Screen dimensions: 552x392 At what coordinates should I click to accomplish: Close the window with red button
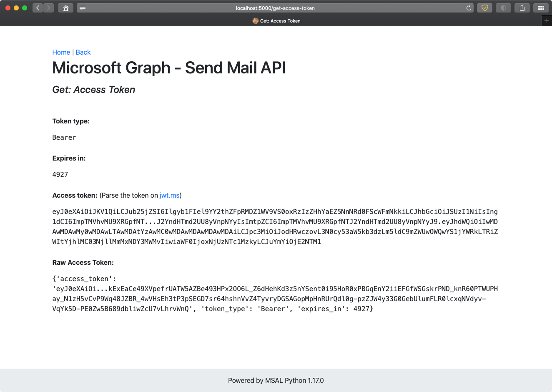pos(8,8)
